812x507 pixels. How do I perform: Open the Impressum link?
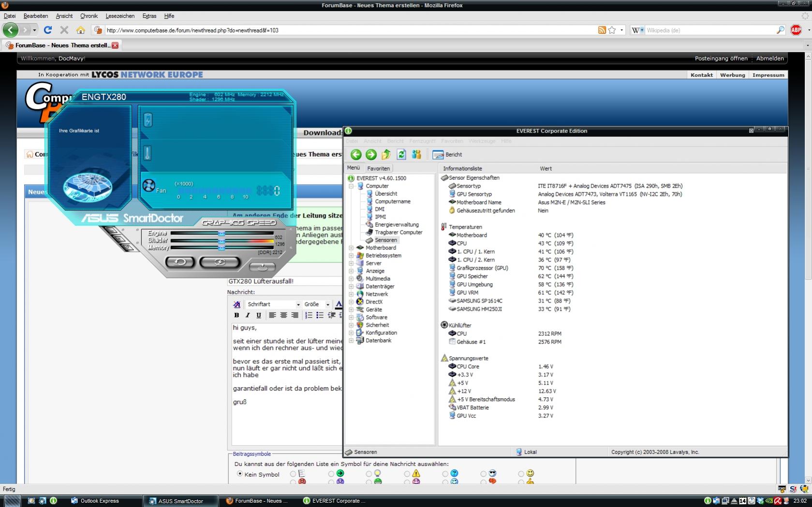coord(768,75)
